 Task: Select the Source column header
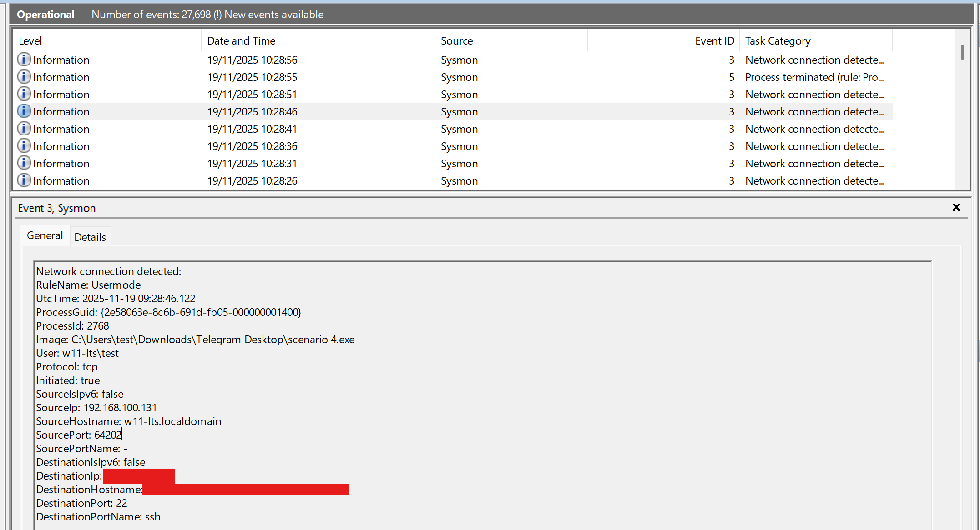coord(456,40)
